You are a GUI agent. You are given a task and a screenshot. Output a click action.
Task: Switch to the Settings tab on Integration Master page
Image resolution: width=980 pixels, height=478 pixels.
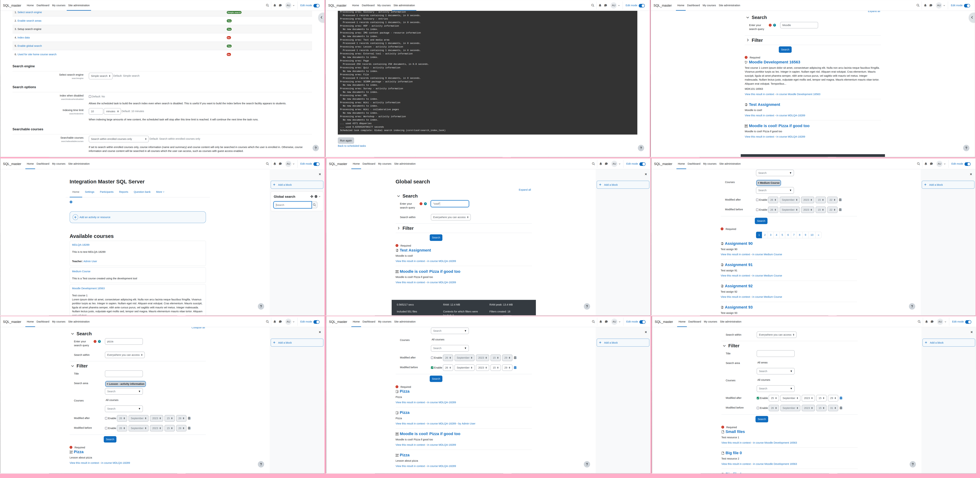[89, 192]
